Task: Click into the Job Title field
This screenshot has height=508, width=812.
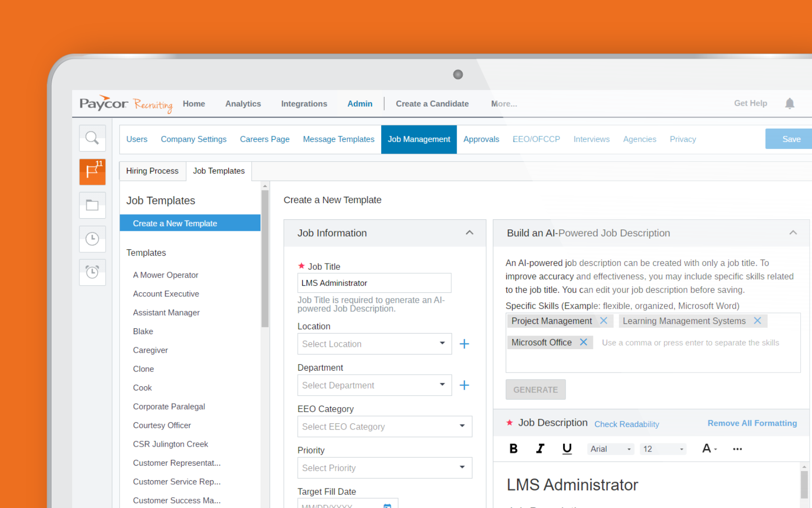Action: [x=374, y=283]
